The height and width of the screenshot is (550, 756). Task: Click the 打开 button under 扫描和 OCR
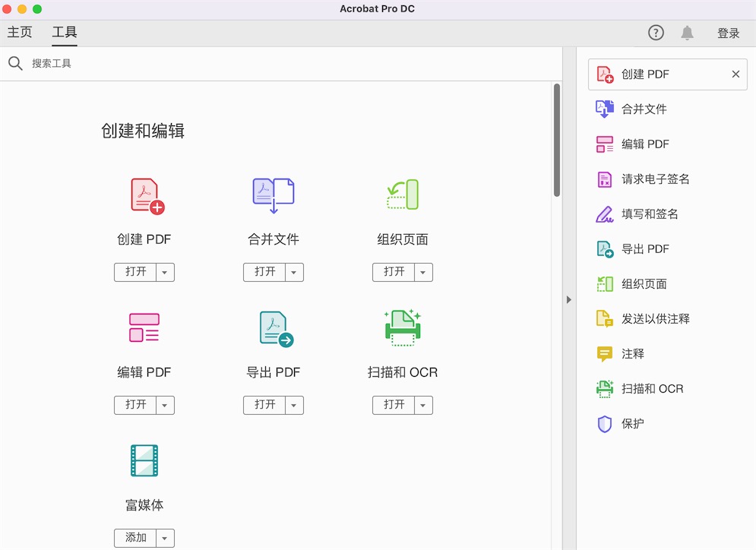point(394,406)
